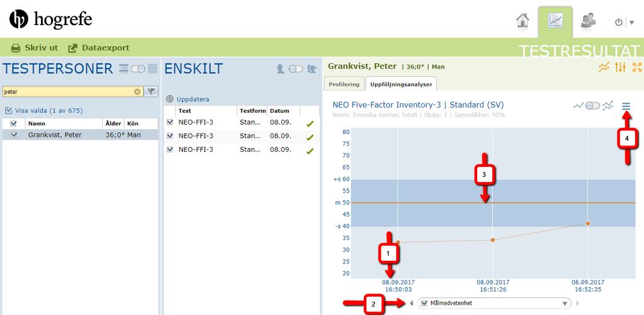Click green checkmark of third NEO-FFI-3 row
The width and height of the screenshot is (644, 315).
pos(310,151)
